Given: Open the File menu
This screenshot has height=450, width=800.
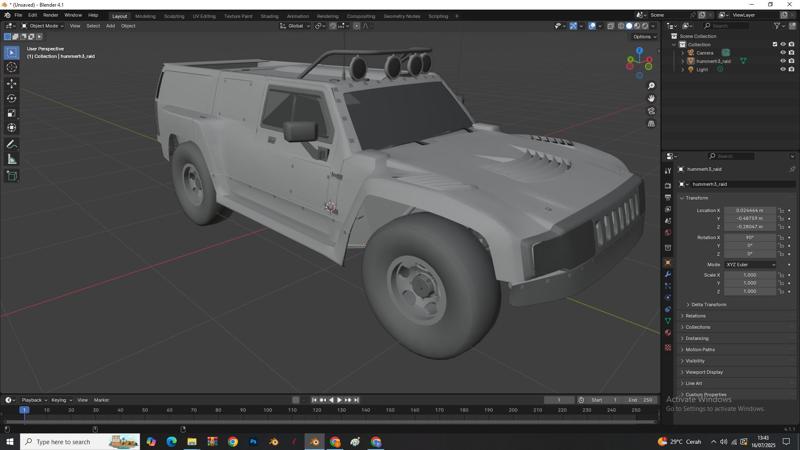Looking at the screenshot, I should [18, 15].
